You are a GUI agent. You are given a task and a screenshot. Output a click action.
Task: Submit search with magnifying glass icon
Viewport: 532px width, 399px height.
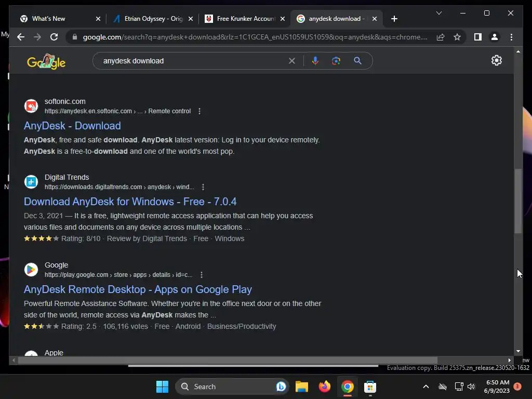point(357,61)
